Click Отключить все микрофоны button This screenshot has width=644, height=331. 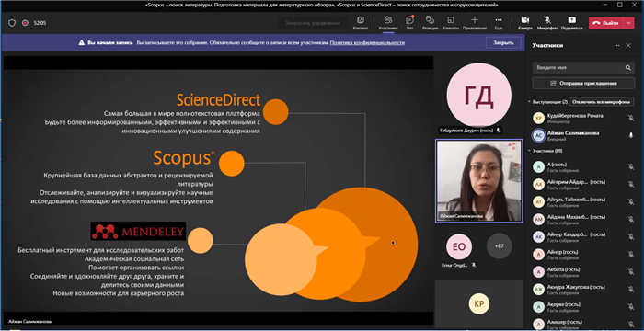602,101
